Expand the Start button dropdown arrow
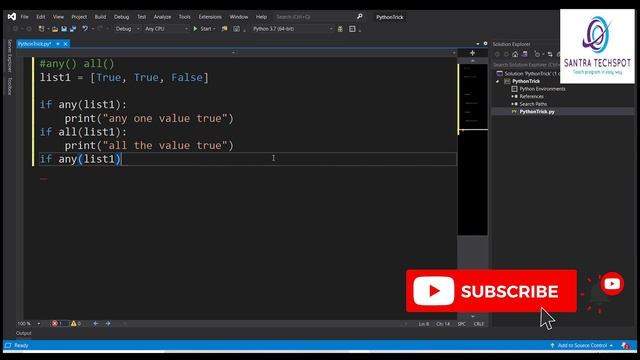The height and width of the screenshot is (360, 640). 214,29
